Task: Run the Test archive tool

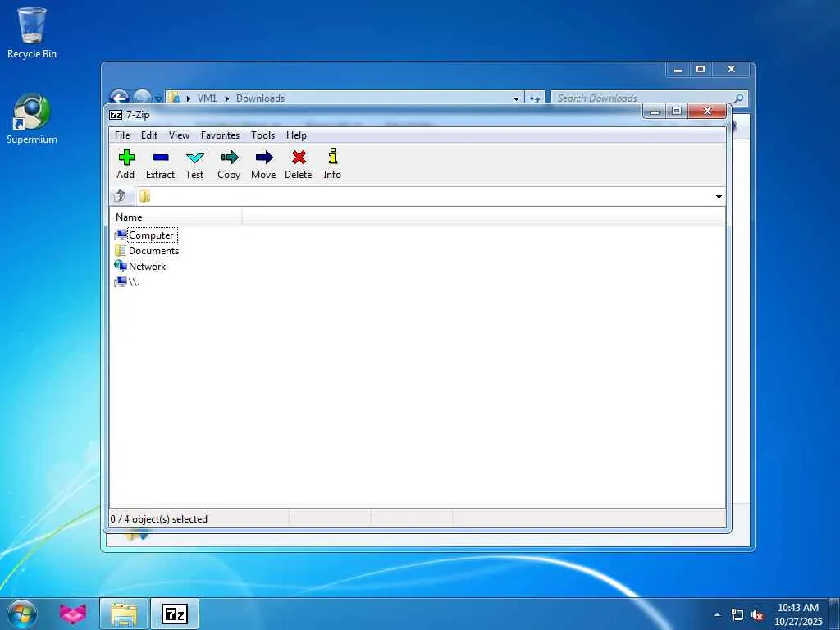Action: 194,157
